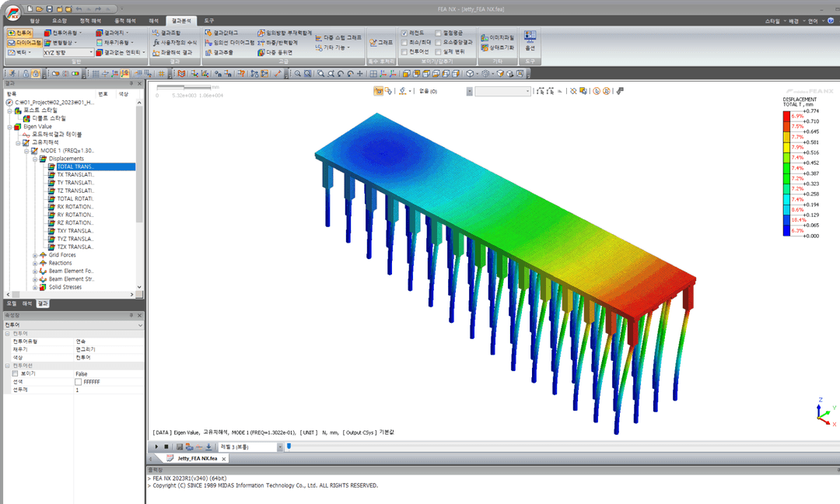Viewport: 840px width, 504px height.
Task: Click the isometric cube view icon
Action: click(x=470, y=73)
